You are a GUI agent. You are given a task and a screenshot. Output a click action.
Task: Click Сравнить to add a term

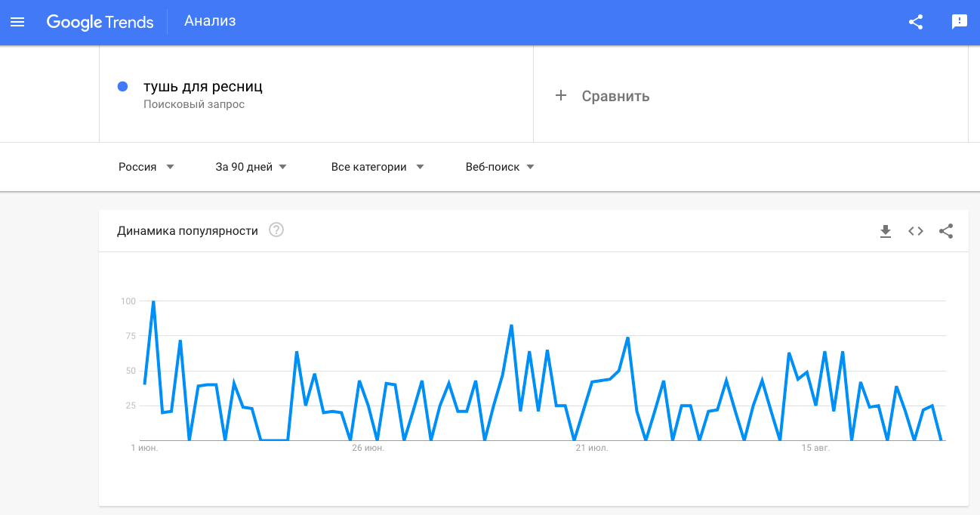click(x=615, y=97)
